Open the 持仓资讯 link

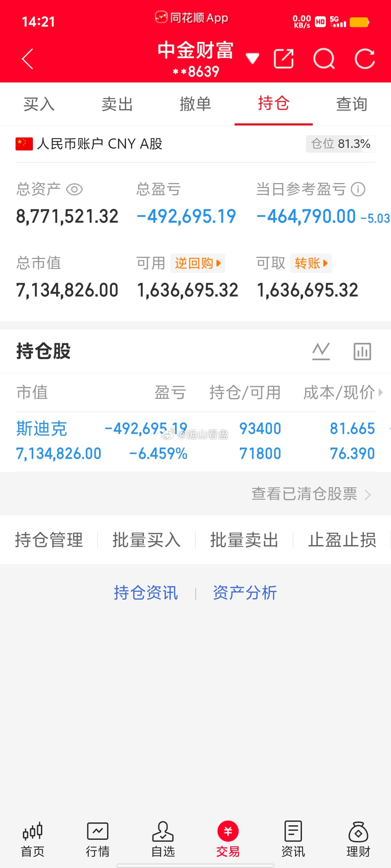(146, 593)
